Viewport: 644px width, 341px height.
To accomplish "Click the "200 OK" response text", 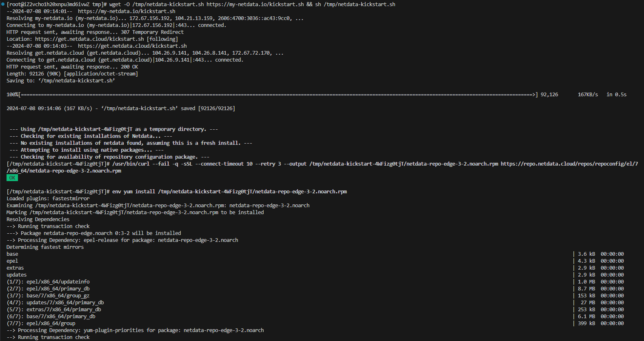I will coord(129,67).
